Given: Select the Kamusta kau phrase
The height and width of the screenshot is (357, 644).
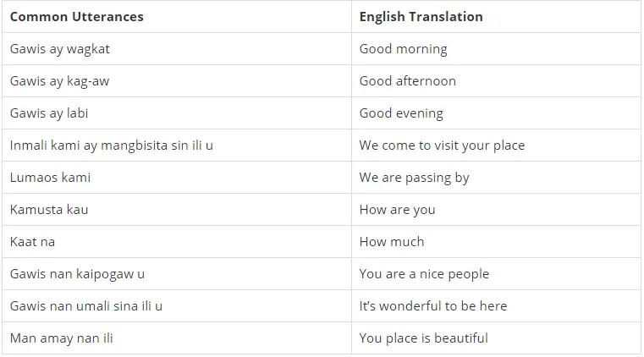Looking at the screenshot, I should [x=49, y=210].
